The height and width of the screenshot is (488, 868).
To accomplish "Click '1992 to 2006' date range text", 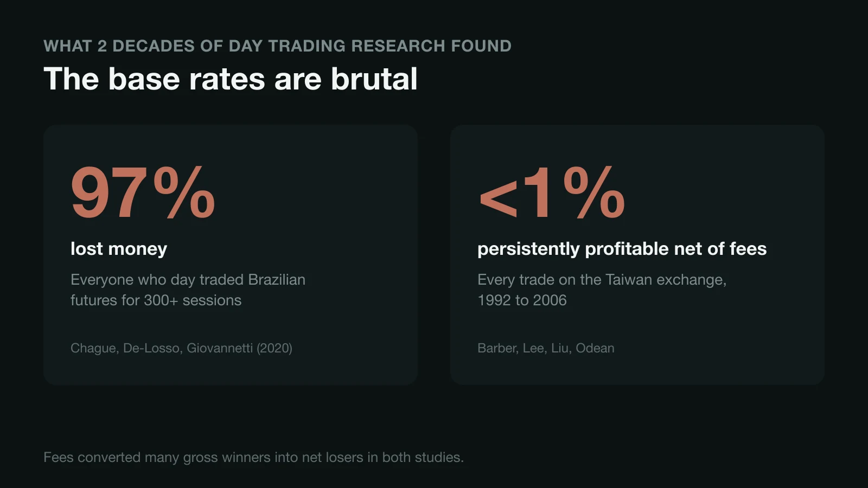I will [x=522, y=300].
